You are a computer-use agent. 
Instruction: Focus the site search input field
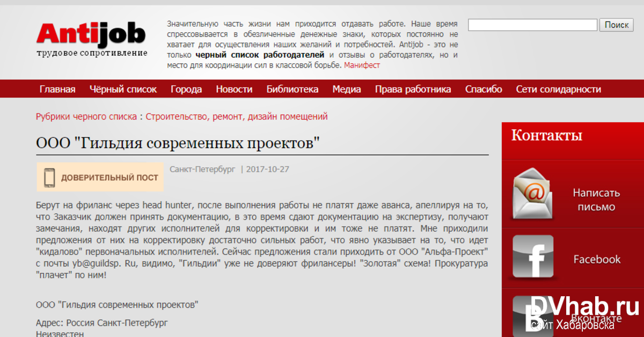tap(532, 25)
